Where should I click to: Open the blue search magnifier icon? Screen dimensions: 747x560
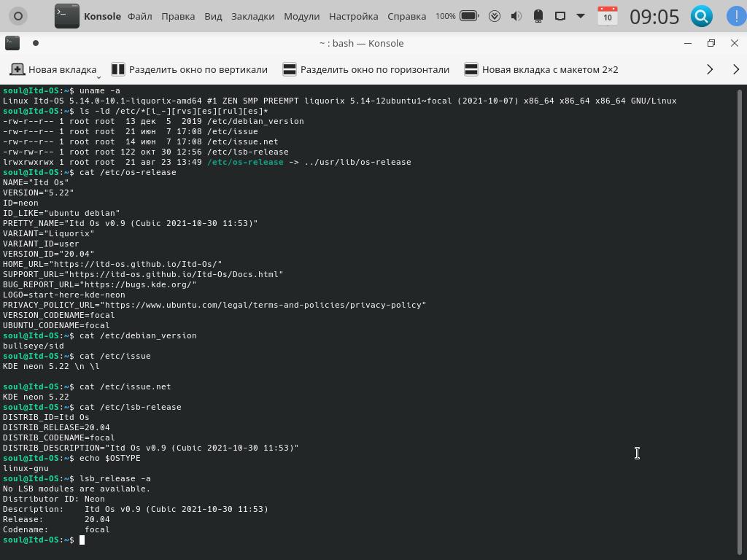click(701, 16)
